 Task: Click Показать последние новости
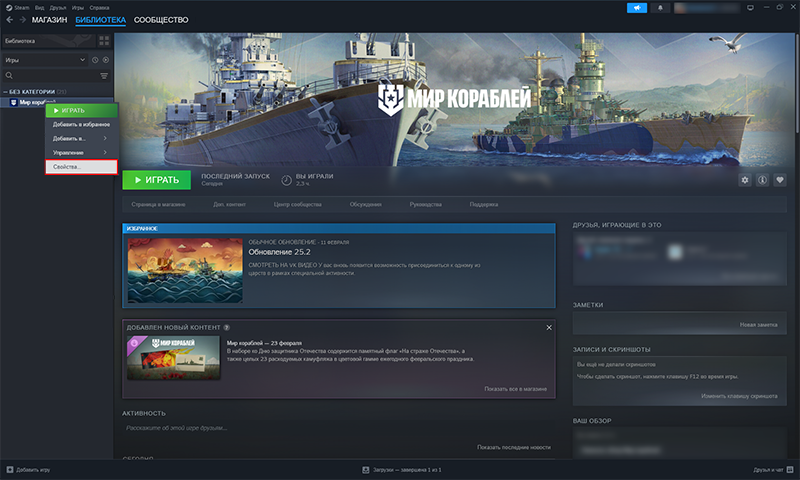(x=514, y=447)
